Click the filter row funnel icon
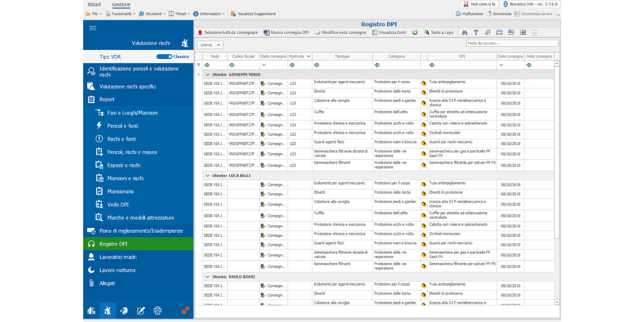 tap(199, 65)
